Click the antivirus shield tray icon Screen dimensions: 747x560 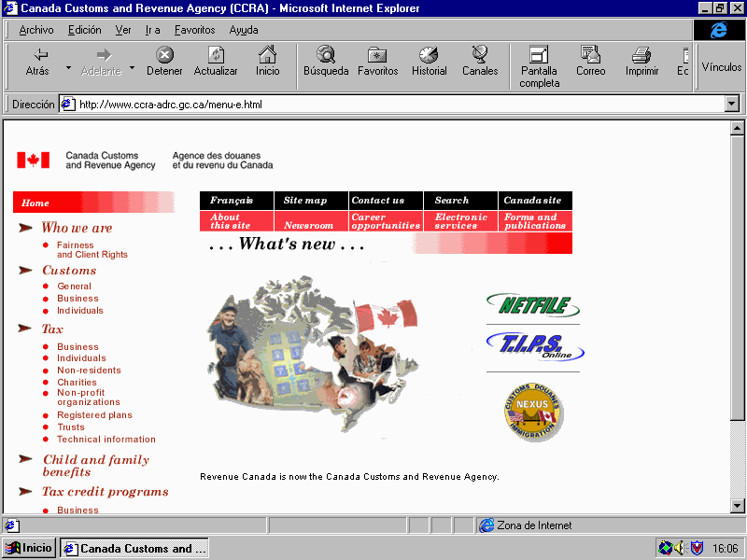coord(697,548)
